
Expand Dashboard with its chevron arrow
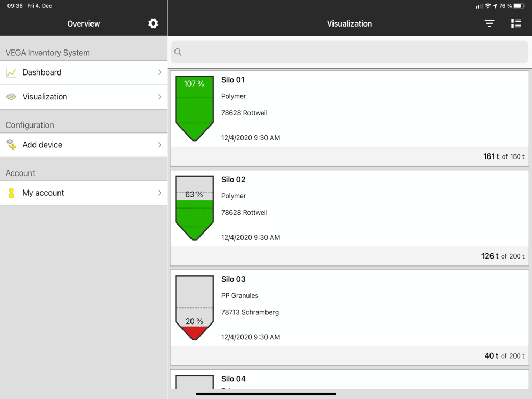[160, 72]
